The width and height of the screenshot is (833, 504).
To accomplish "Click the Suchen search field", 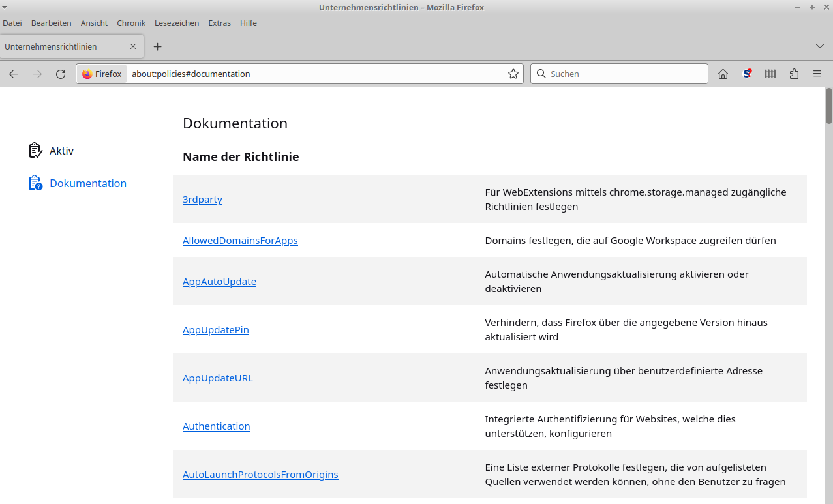I will 626,74.
